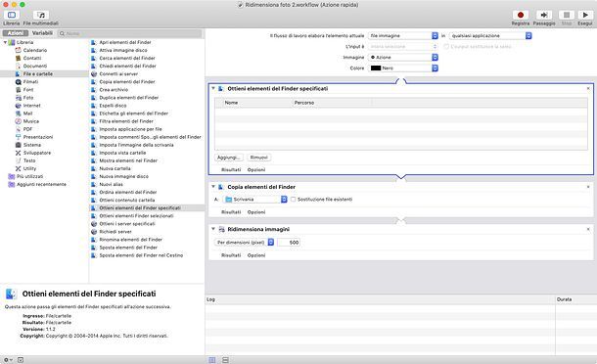Click the Passaggio step button
The height and width of the screenshot is (364, 597).
click(544, 15)
